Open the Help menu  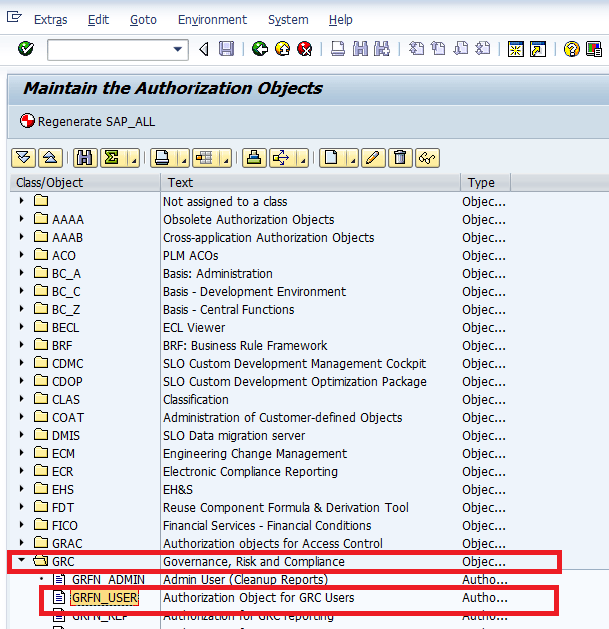pyautogui.click(x=341, y=20)
